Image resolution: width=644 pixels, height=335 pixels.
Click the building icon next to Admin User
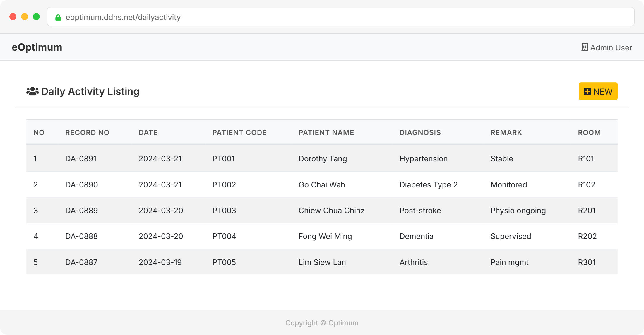[x=584, y=47]
